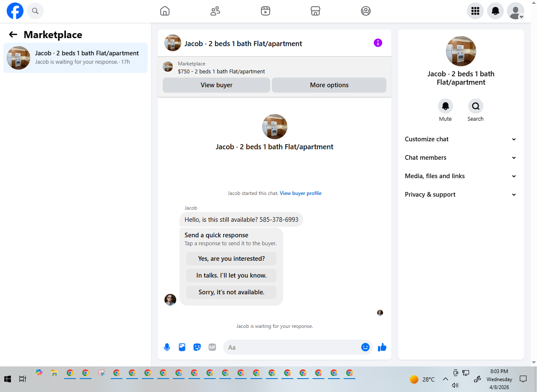Viewport: 537px width, 392px height.
Task: Click Jacob's avatar beside the message
Action: pos(170,300)
